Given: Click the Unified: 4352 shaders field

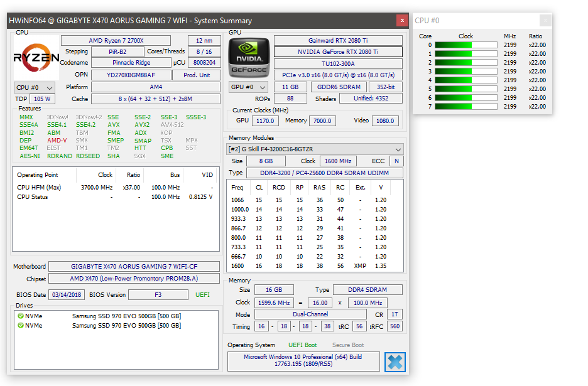Looking at the screenshot, I should click(x=371, y=98).
